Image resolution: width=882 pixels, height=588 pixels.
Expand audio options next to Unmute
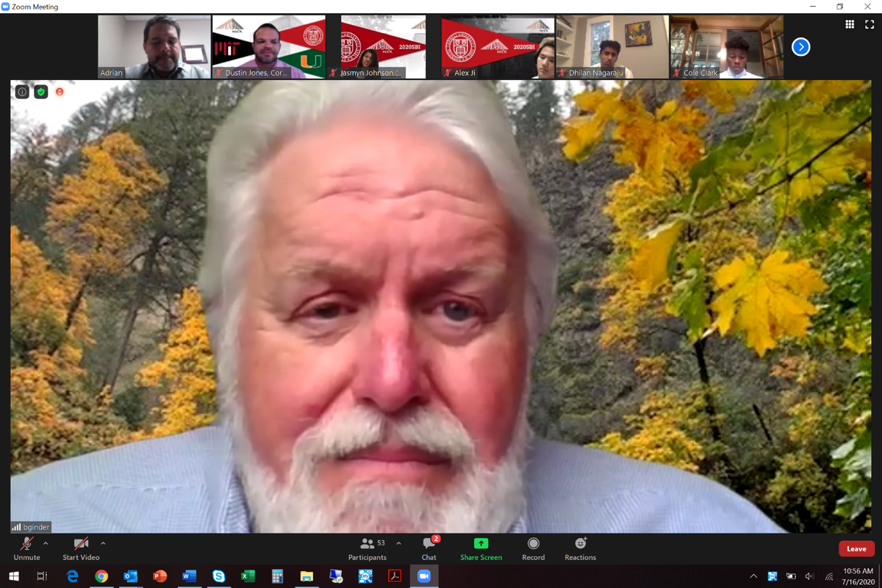coord(46,544)
